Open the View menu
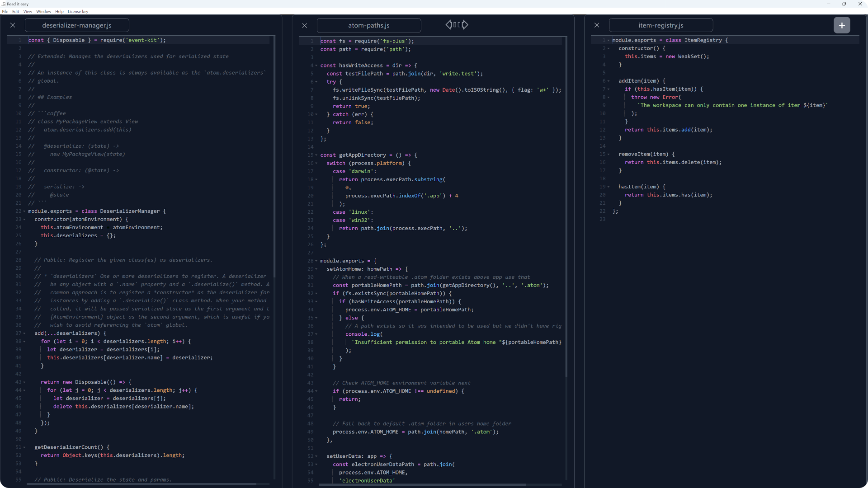This screenshot has width=868, height=488. pyautogui.click(x=28, y=11)
